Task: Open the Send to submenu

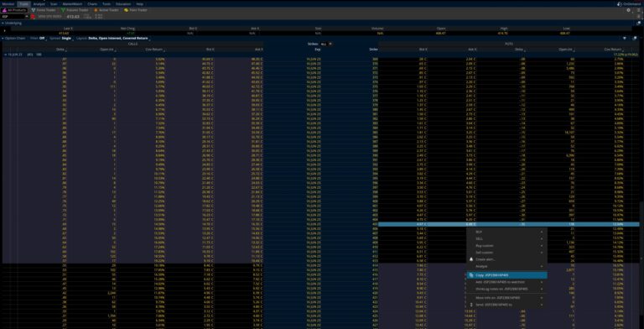Action: pyautogui.click(x=506, y=305)
